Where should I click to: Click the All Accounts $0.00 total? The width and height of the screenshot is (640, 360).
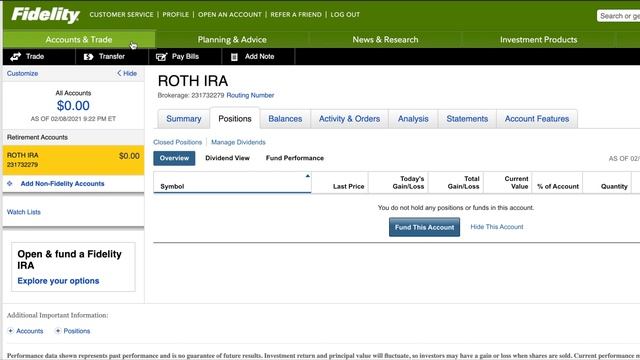click(73, 106)
